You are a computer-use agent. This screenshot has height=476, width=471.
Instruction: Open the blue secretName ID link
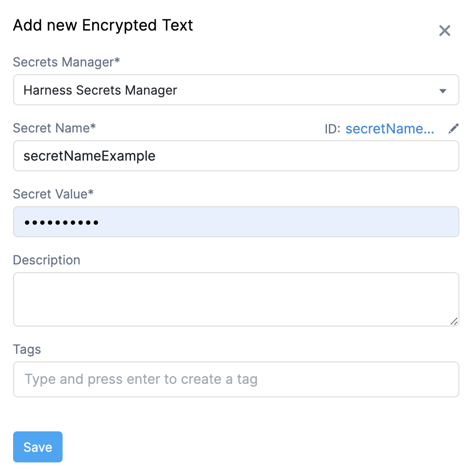point(390,129)
